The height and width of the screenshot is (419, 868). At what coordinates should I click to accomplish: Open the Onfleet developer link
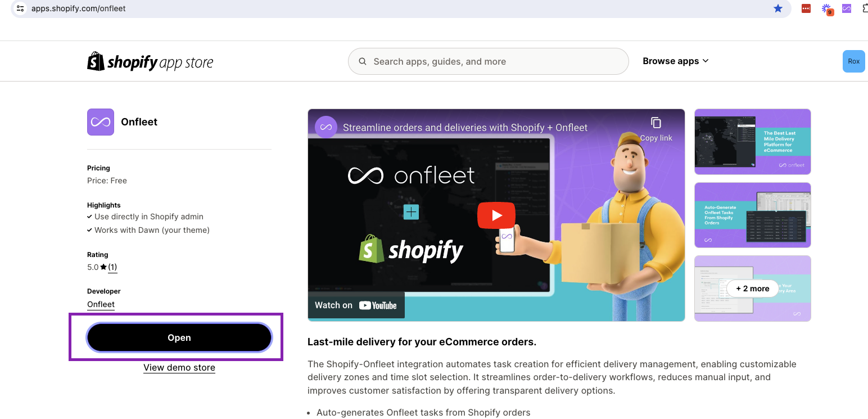[x=101, y=304]
